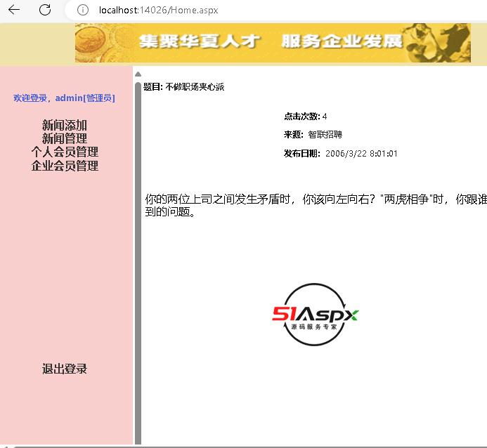Click the publish date 2006/3/22 8:01:01
This screenshot has width=487, height=448.
[361, 154]
